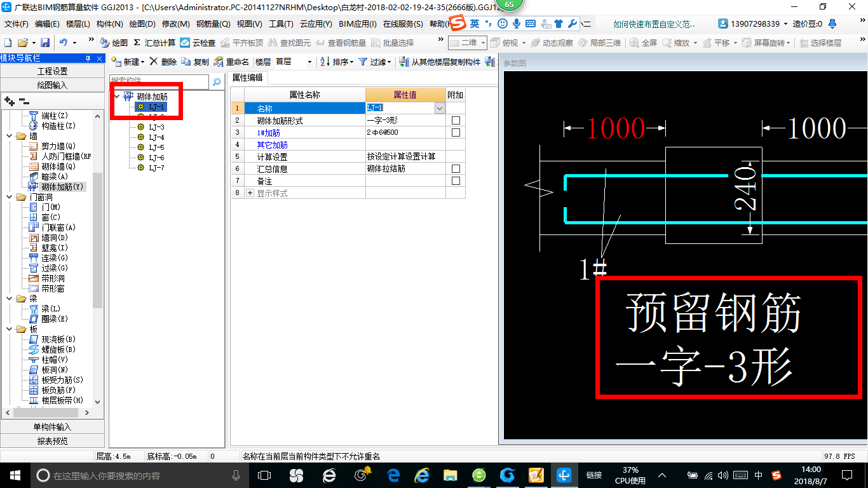This screenshot has height=488, width=868.
Task: Open 过滤 filter options
Action: click(x=376, y=62)
